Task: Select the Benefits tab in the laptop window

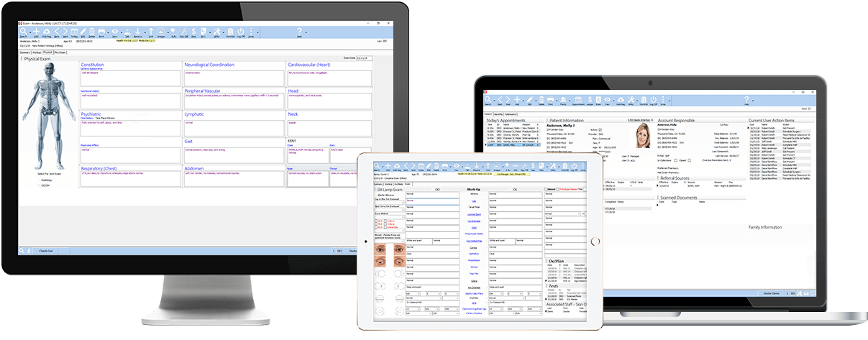Action: [x=500, y=114]
